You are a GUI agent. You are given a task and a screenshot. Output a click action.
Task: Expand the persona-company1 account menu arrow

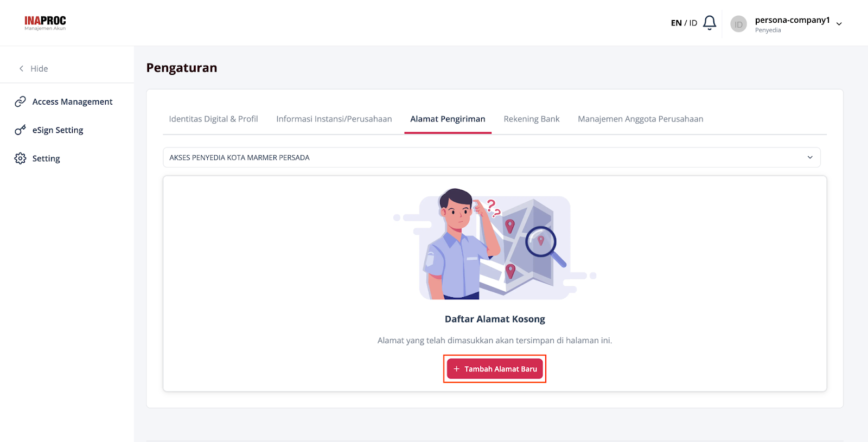[x=839, y=24]
